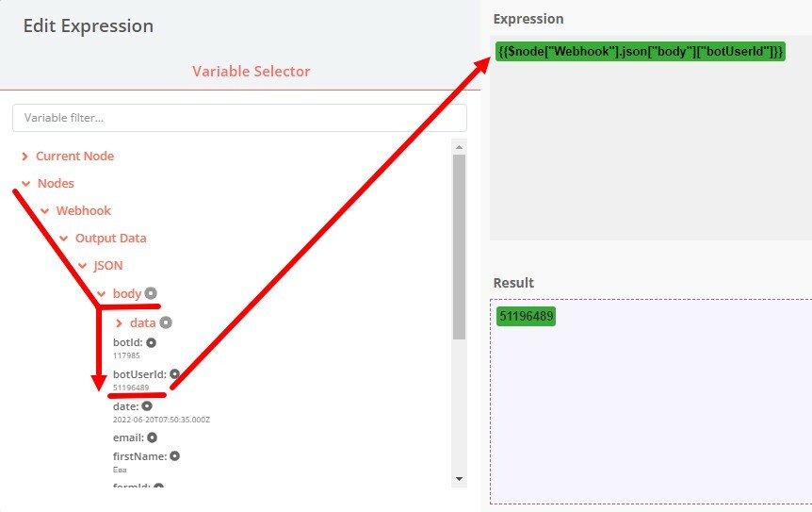The image size is (812, 512).
Task: Click the variable list scrollbar down arrow
Action: tap(460, 479)
